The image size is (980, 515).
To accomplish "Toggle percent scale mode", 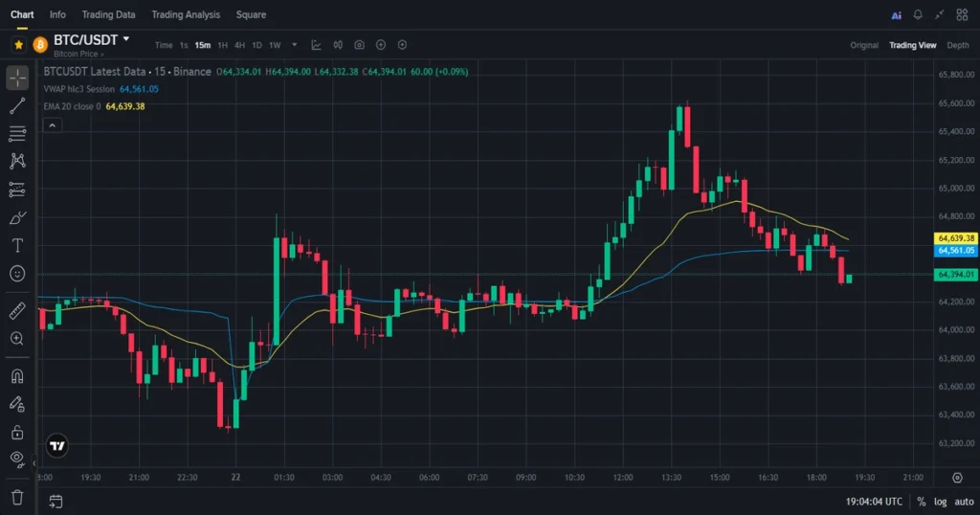I will 922,502.
